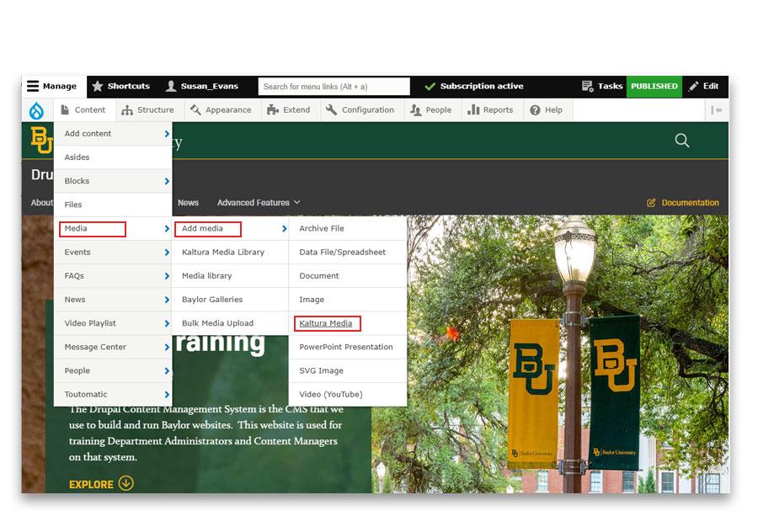Click the News site navigation link
The height and width of the screenshot is (532, 758).
(188, 203)
